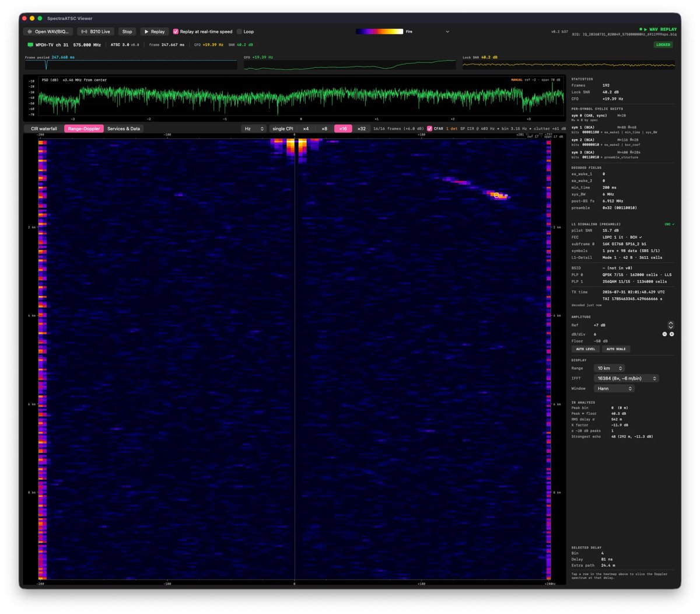Click the minus icon for dB/div
The width and height of the screenshot is (700, 614).
pyautogui.click(x=664, y=334)
